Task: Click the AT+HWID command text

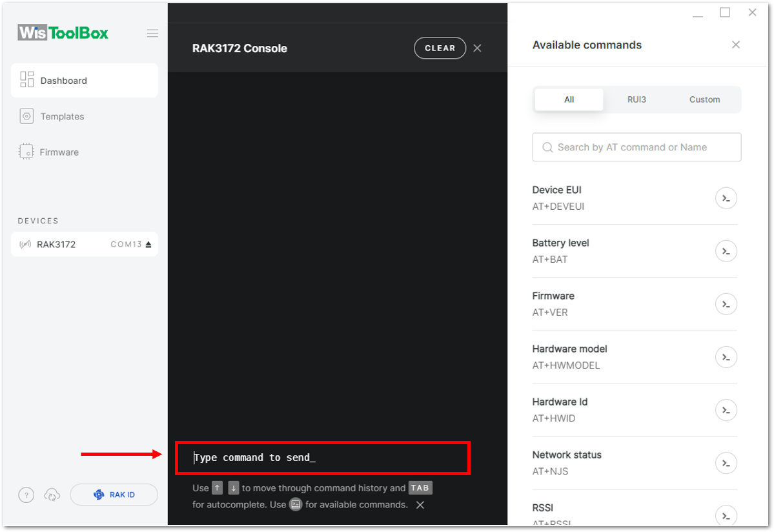Action: tap(553, 418)
